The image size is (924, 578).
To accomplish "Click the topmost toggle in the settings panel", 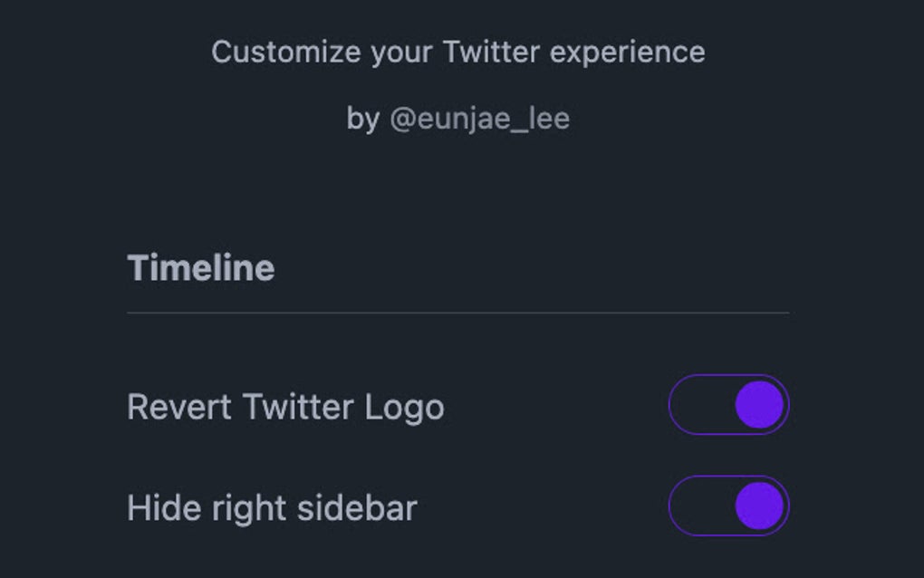I will point(729,406).
